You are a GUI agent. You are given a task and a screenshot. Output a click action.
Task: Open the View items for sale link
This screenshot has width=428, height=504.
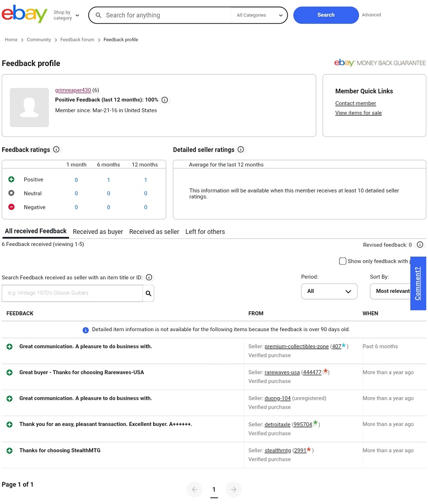(358, 113)
